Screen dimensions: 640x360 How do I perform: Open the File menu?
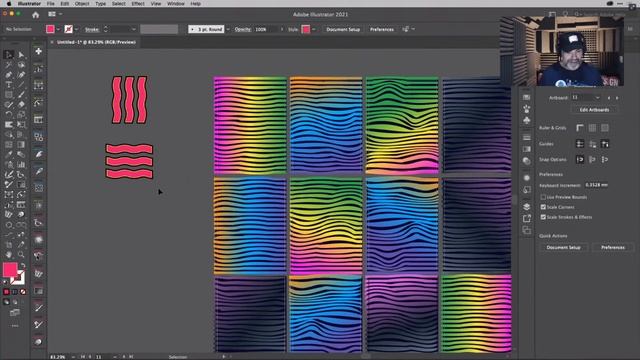click(51, 4)
